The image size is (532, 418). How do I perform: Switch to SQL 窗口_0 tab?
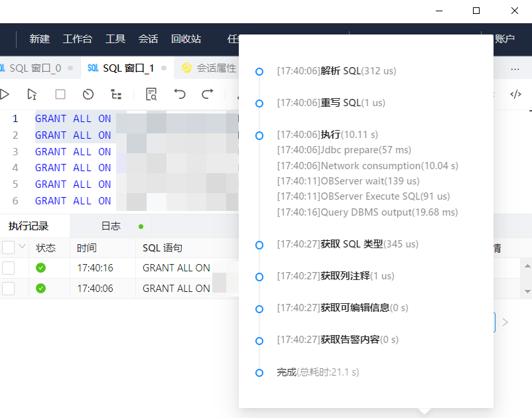click(36, 68)
